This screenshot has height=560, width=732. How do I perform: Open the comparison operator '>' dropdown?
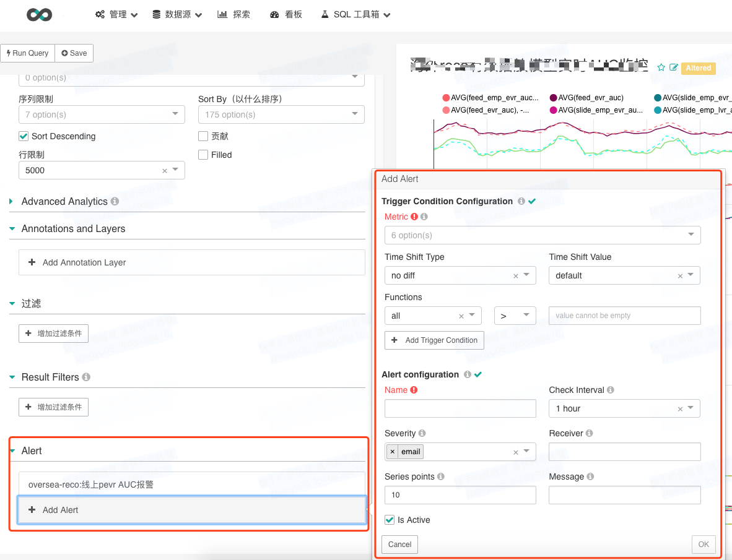point(515,316)
